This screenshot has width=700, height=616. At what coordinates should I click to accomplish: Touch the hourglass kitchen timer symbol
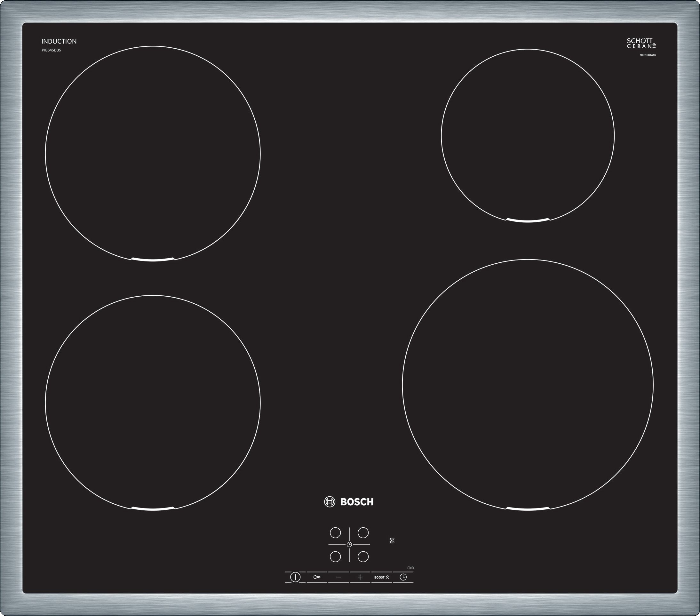click(x=392, y=540)
